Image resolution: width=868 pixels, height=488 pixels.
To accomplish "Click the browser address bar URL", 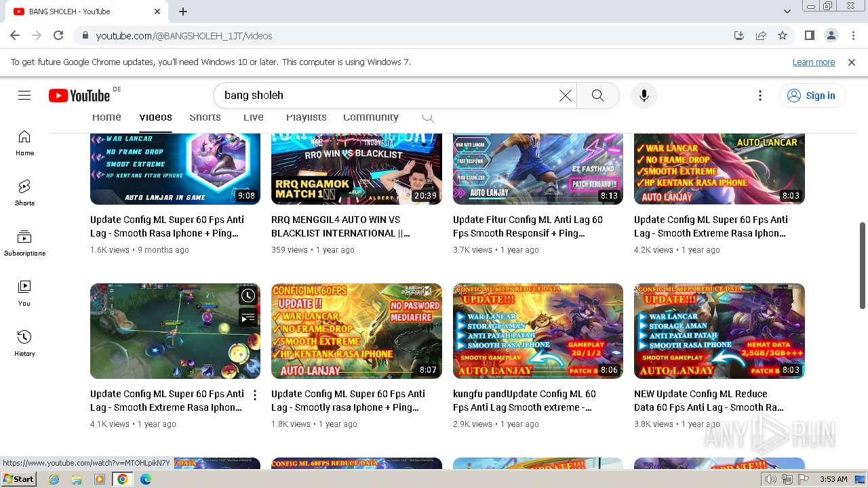I will (184, 35).
